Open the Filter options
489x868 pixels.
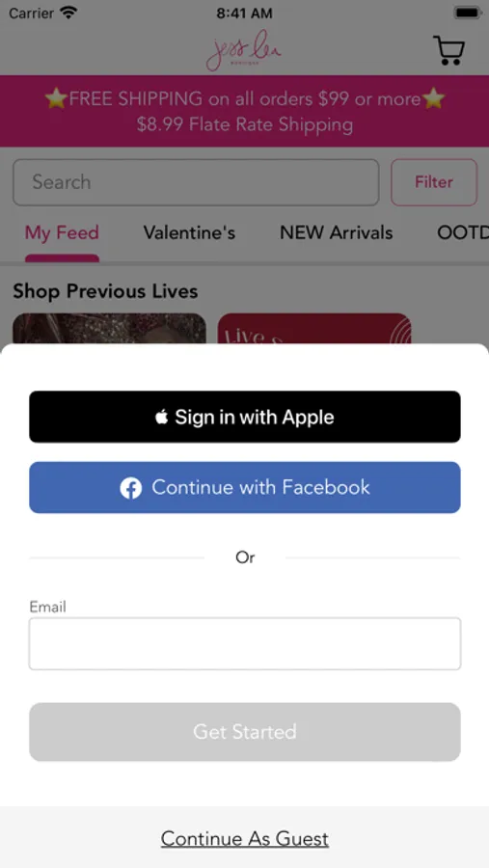[x=434, y=182]
